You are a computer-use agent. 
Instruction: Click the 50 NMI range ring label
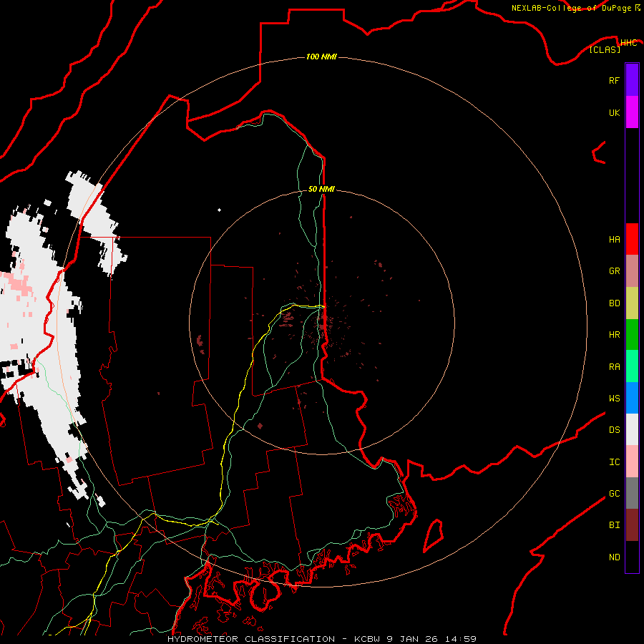[x=321, y=189]
